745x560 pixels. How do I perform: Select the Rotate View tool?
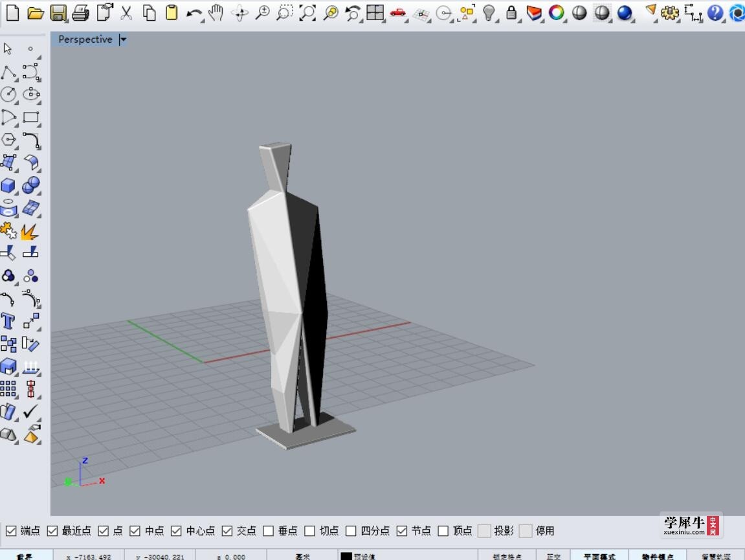(x=239, y=13)
